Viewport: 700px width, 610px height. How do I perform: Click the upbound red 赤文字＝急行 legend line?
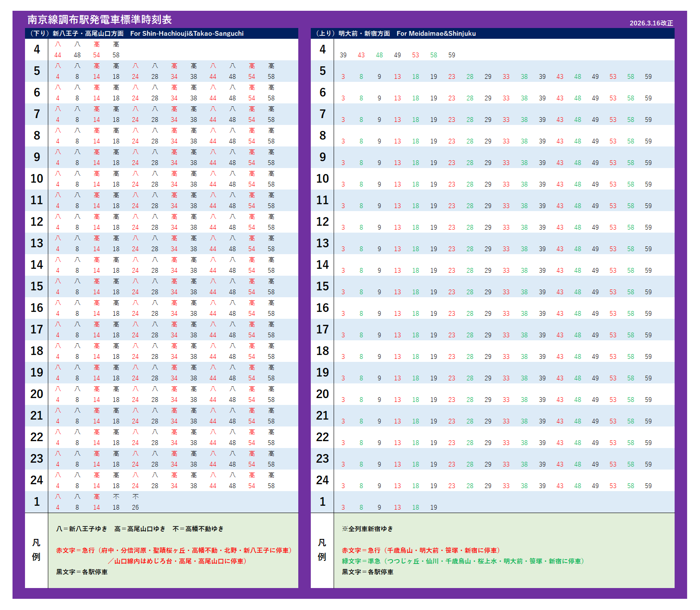point(422,551)
